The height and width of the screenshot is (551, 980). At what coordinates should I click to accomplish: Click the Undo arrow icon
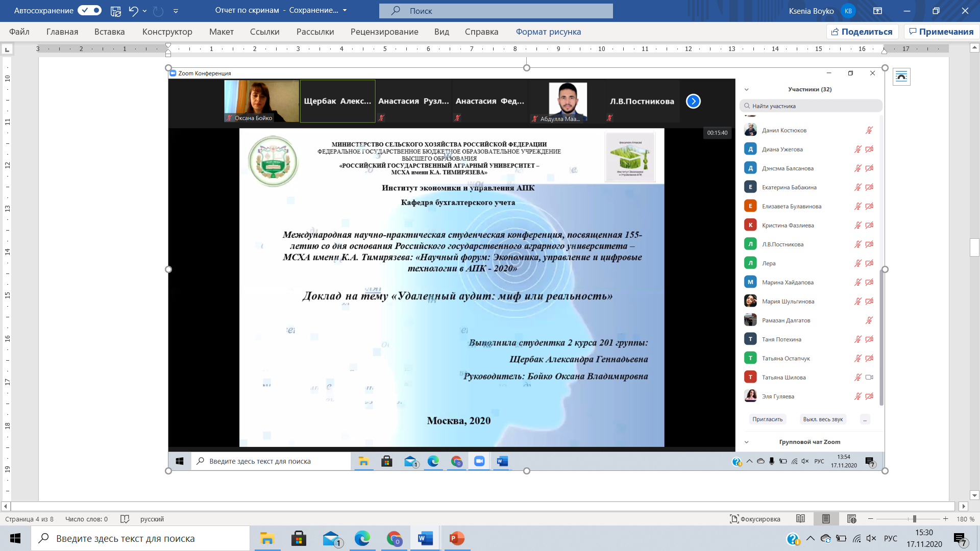[133, 11]
